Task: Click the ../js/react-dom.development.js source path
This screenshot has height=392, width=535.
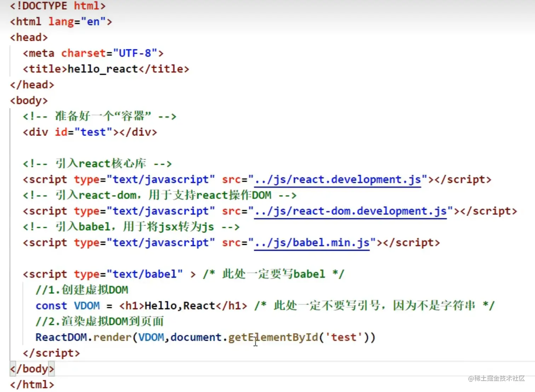Action: tap(350, 211)
